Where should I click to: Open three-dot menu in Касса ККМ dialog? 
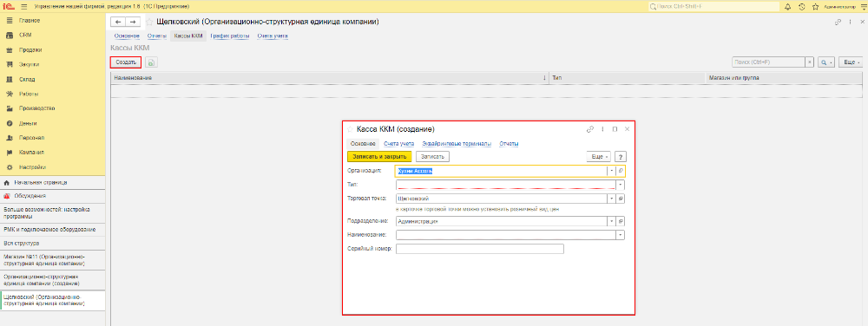click(x=602, y=128)
